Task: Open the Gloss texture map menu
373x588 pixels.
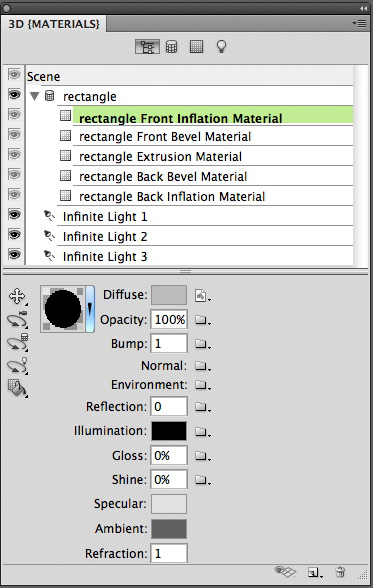Action: point(202,456)
